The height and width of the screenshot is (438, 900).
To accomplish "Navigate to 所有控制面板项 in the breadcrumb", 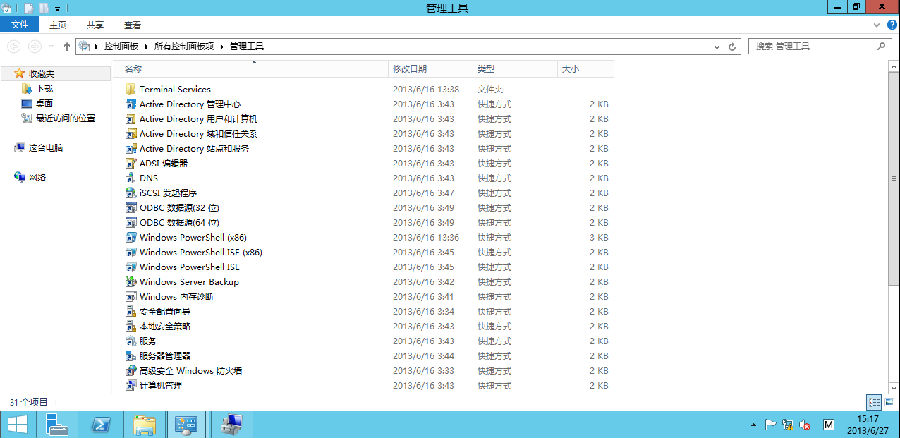I will (184, 46).
